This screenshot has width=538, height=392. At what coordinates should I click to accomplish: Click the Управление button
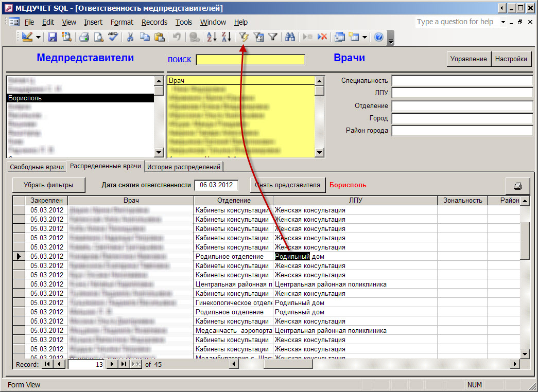click(468, 59)
